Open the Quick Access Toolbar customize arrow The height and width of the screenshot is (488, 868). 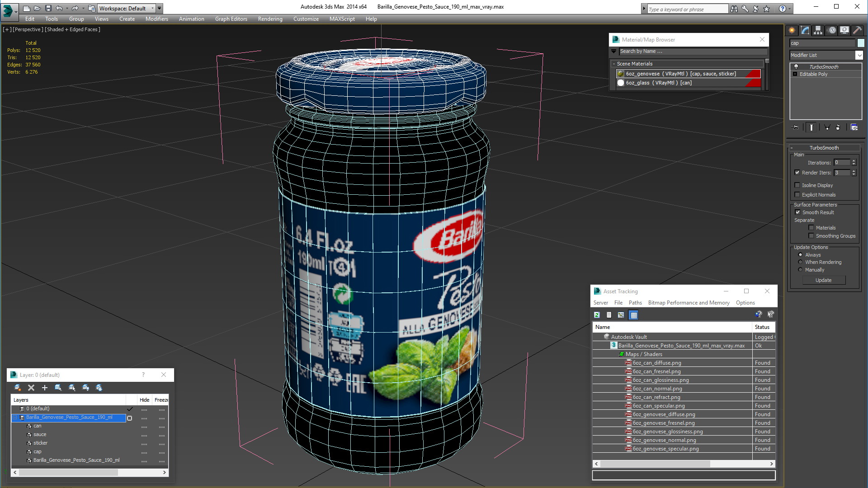[x=159, y=8]
